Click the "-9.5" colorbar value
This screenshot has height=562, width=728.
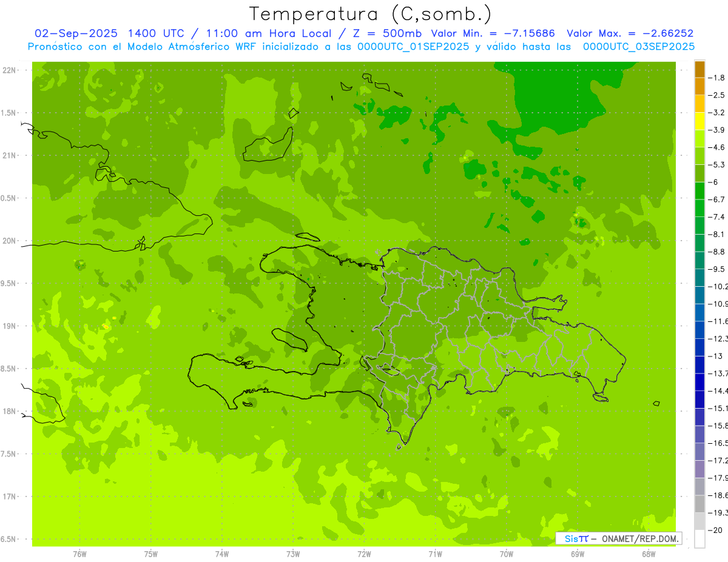pyautogui.click(x=716, y=269)
